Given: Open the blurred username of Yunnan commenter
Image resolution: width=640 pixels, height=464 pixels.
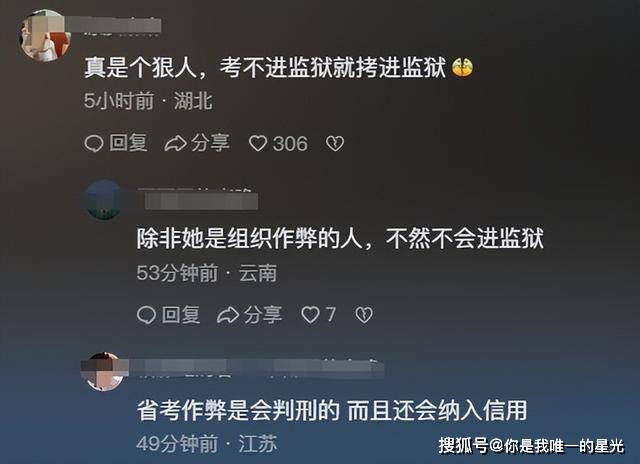Looking at the screenshot, I should click(198, 200).
